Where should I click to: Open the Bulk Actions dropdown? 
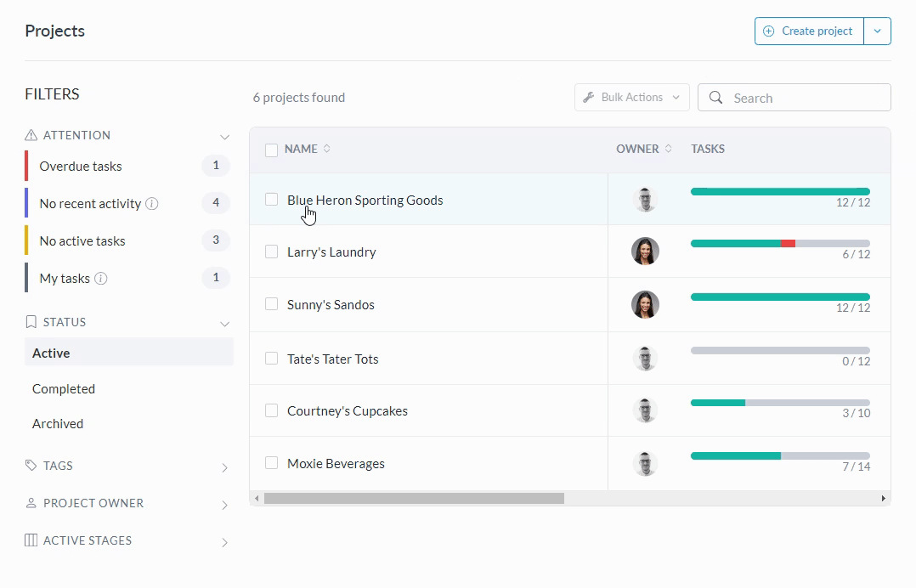pyautogui.click(x=631, y=98)
